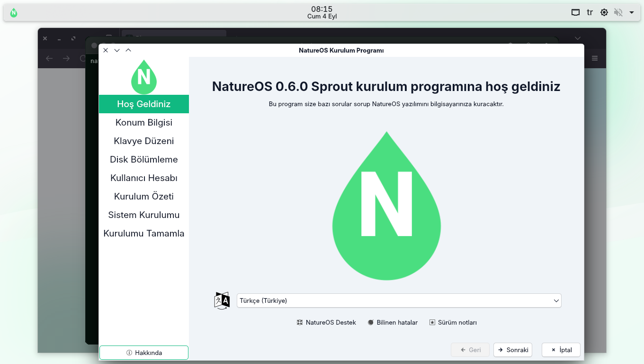Click the greyed-out Geri button
This screenshot has width=644, height=364.
point(470,350)
